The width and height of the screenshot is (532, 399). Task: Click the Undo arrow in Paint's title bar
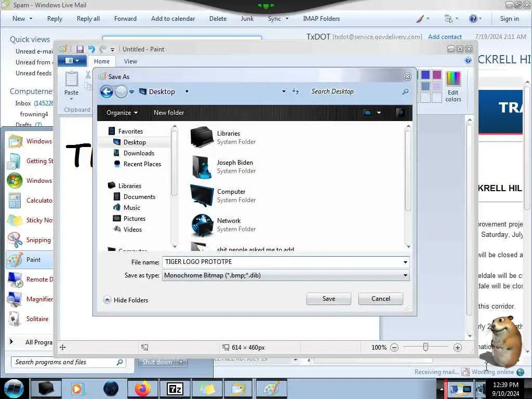(91, 49)
